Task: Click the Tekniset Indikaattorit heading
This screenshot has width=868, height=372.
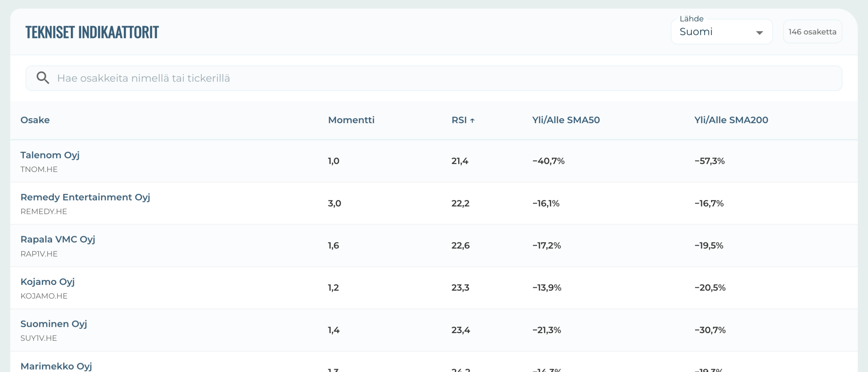Action: [92, 32]
